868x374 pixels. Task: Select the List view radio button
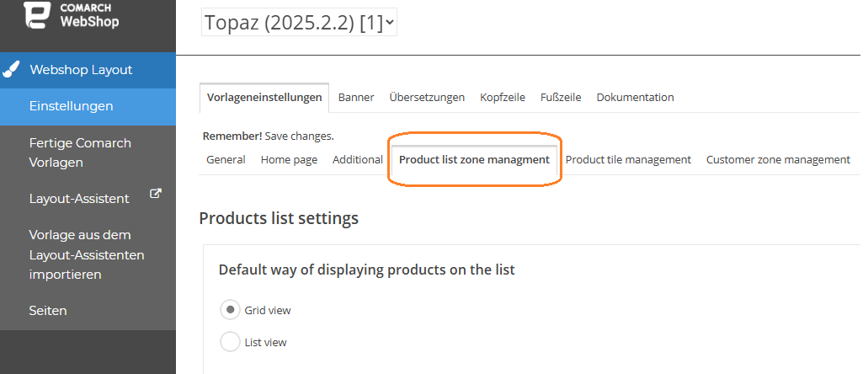click(230, 342)
